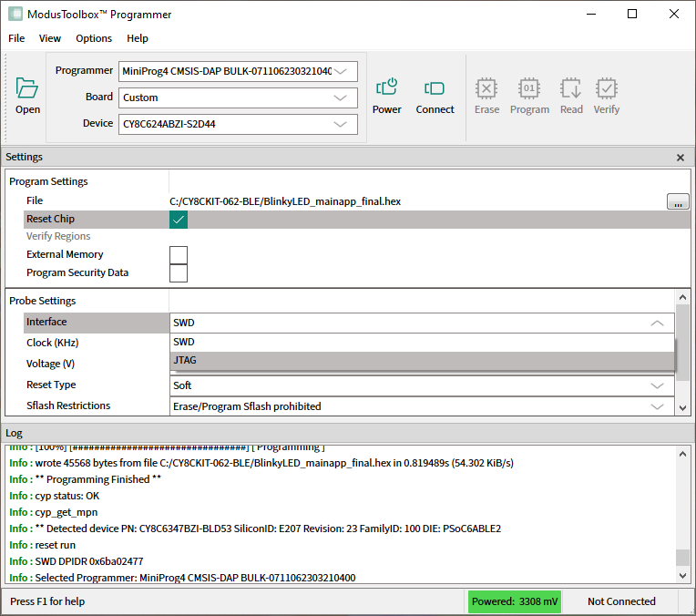
Task: Toggle the Power icon in toolbar
Action: [386, 88]
